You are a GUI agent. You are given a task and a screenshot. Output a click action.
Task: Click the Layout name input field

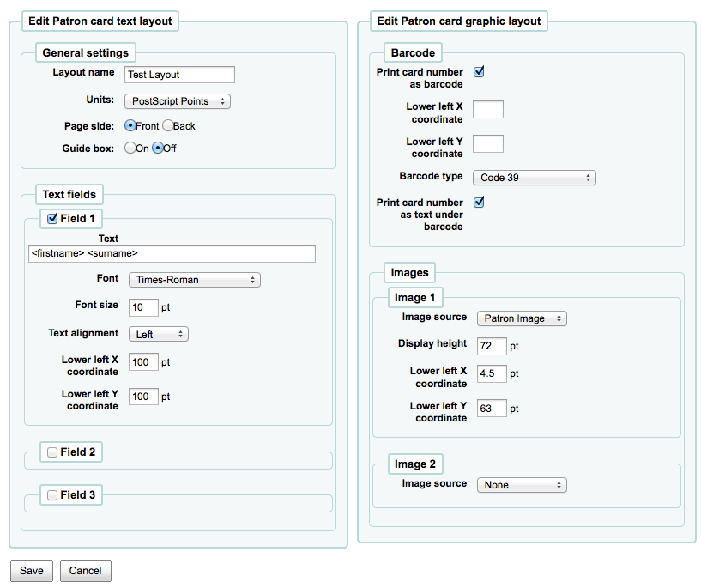click(179, 75)
